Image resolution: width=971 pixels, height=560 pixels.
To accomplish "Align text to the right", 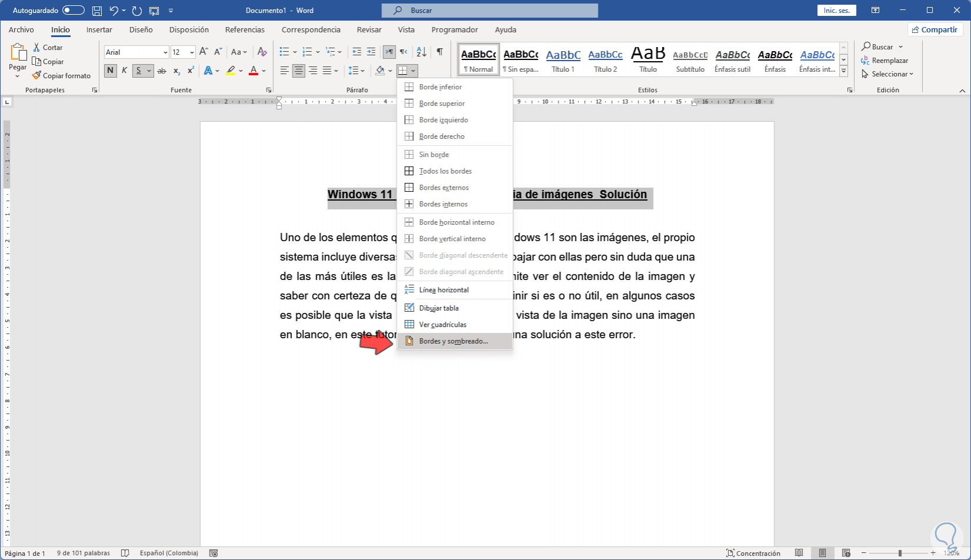I will tap(312, 71).
